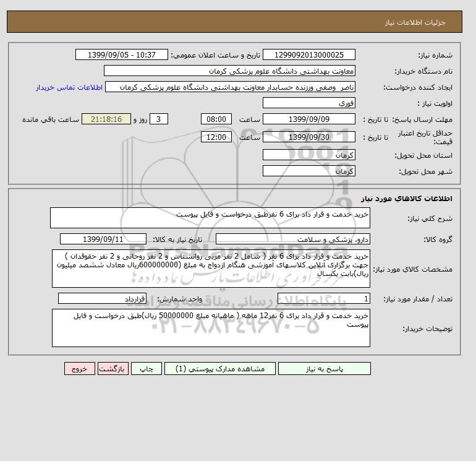Click the label تاریخ نیاز به کالا

[177, 239]
